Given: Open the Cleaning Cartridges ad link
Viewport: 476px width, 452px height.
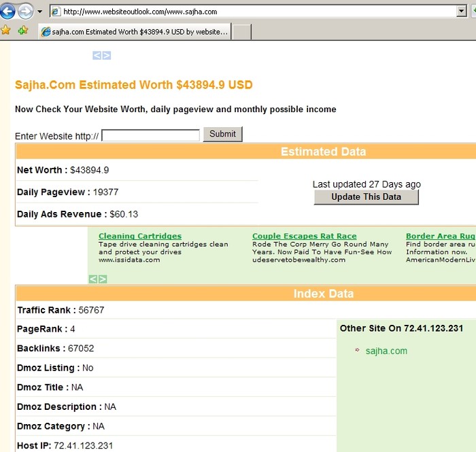Looking at the screenshot, I should [x=140, y=237].
